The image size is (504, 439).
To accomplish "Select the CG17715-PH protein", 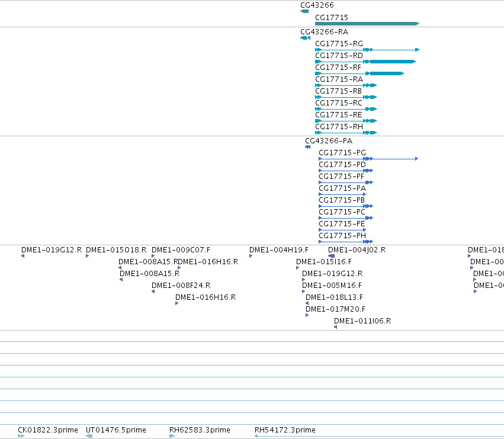I will [342, 236].
